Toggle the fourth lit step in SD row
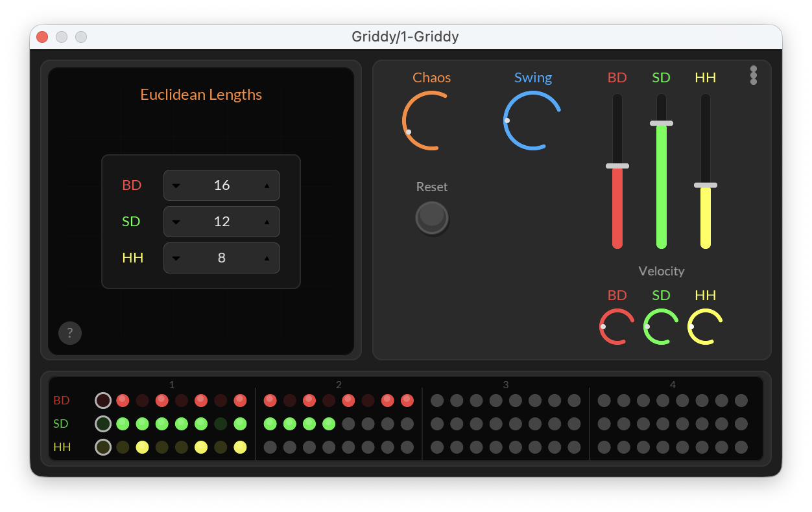This screenshot has width=812, height=512. 181,424
